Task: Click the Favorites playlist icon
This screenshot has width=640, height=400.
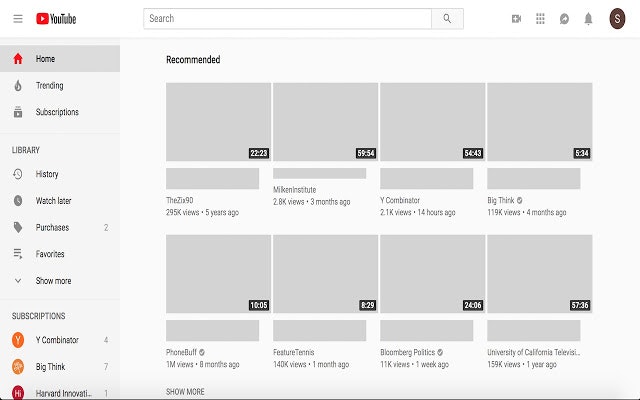Action: (x=18, y=254)
